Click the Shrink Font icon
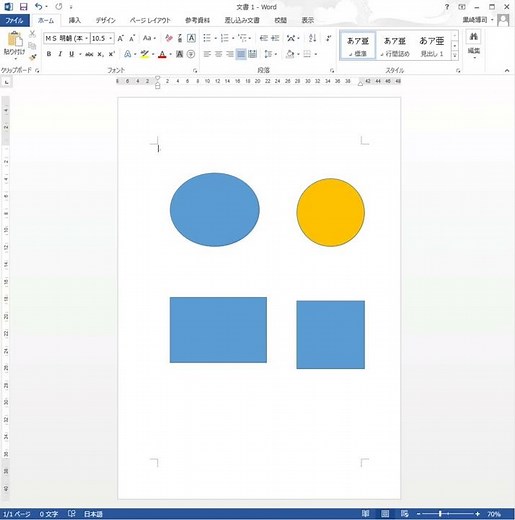This screenshot has height=520, width=515. click(132, 38)
